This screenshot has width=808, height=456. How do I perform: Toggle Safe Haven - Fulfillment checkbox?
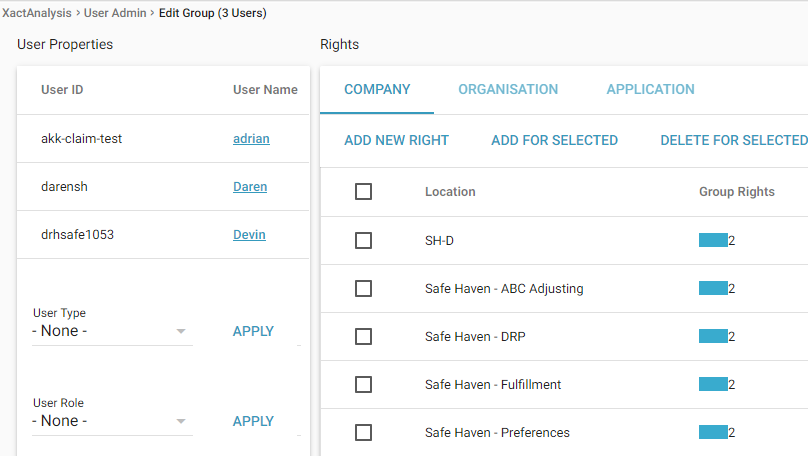pos(363,385)
